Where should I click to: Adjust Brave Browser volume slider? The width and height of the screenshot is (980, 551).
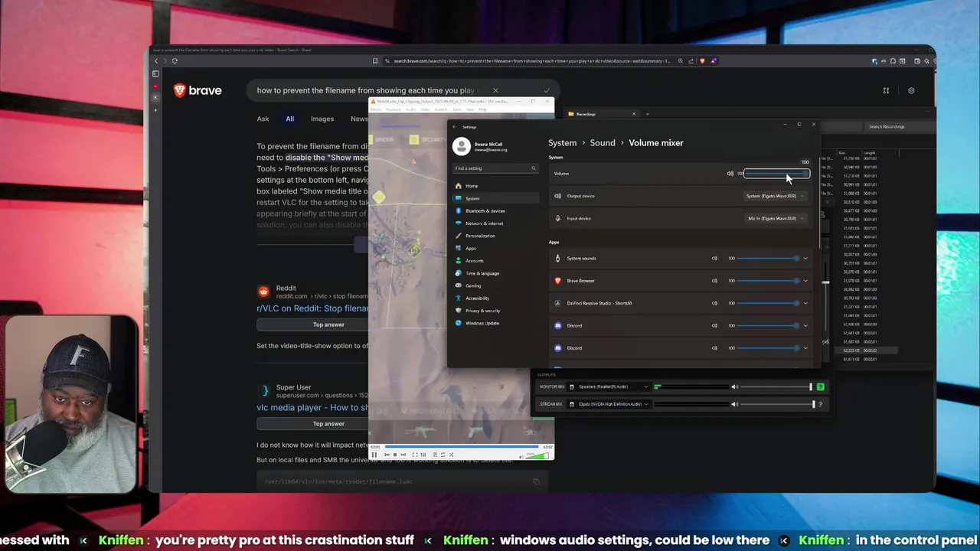pyautogui.click(x=768, y=281)
